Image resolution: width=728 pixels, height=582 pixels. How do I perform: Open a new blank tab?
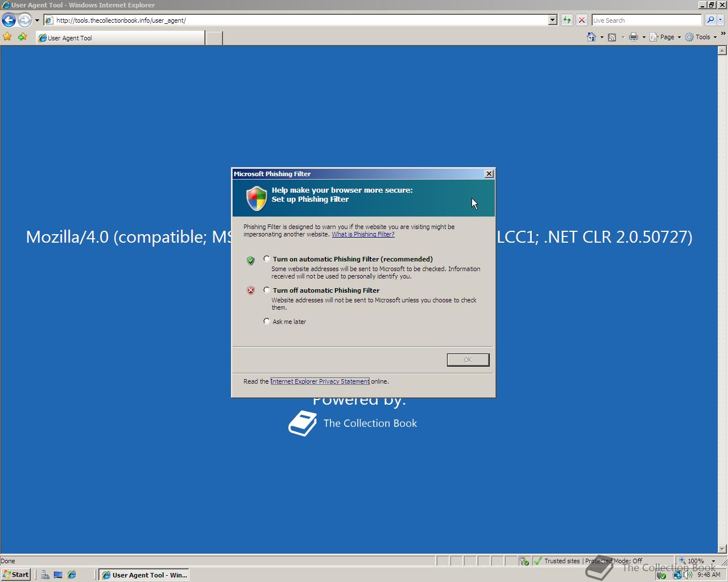214,38
